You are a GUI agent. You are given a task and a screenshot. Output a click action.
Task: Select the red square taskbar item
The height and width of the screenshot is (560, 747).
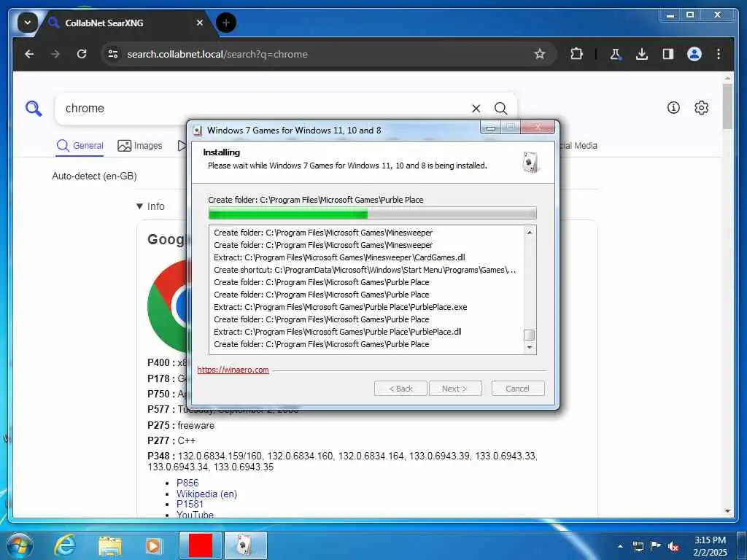tap(201, 545)
